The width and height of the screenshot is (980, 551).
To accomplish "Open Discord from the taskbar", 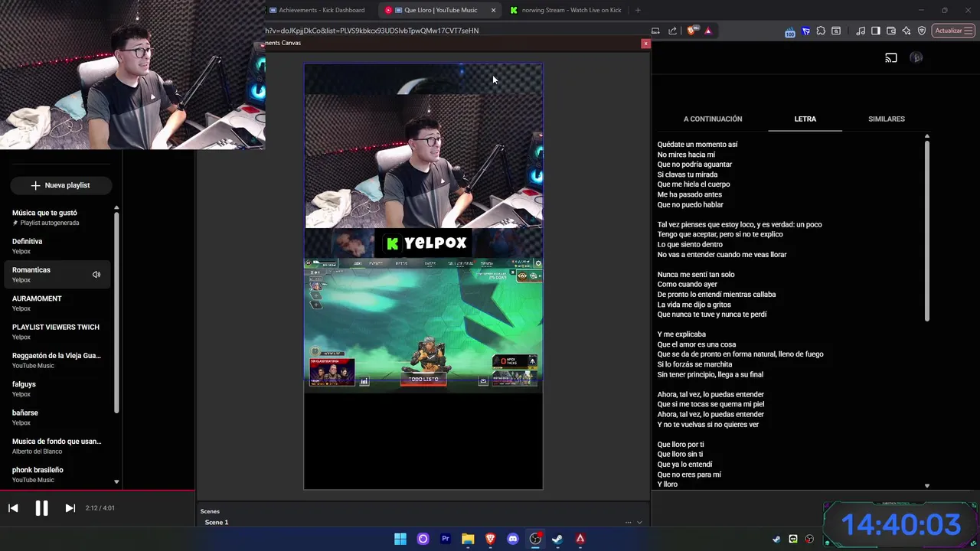I will tap(513, 539).
